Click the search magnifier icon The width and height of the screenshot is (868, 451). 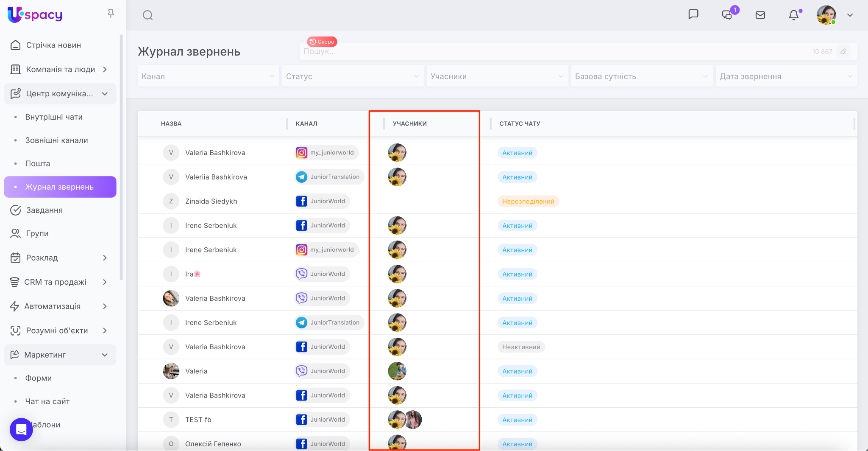point(147,15)
